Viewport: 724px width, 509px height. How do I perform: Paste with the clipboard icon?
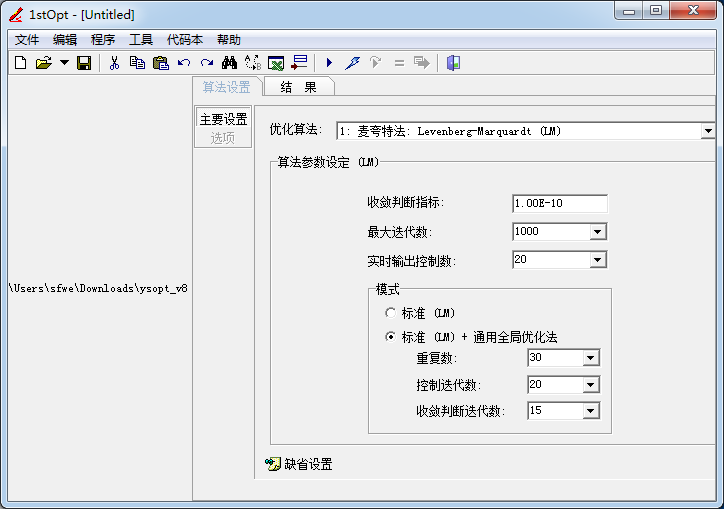coord(161,62)
